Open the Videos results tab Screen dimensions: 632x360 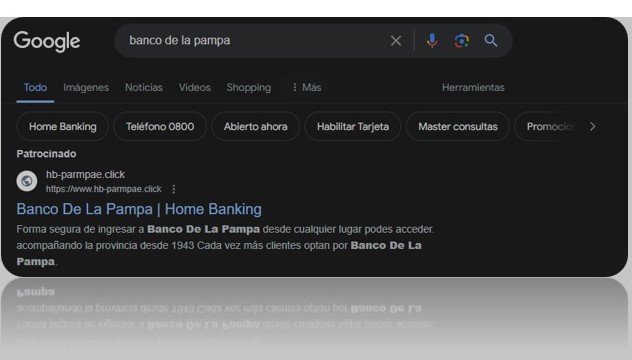(x=195, y=87)
